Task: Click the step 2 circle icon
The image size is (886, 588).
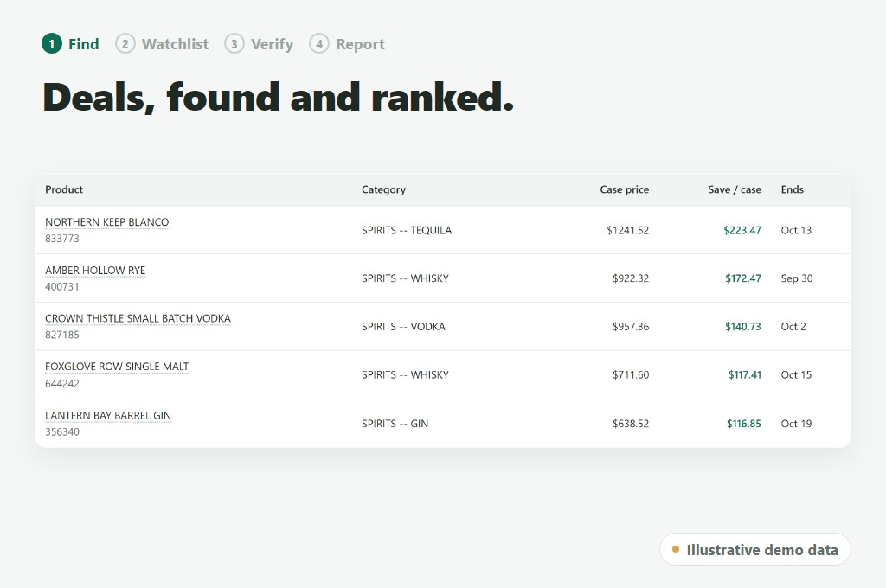Action: pos(125,43)
